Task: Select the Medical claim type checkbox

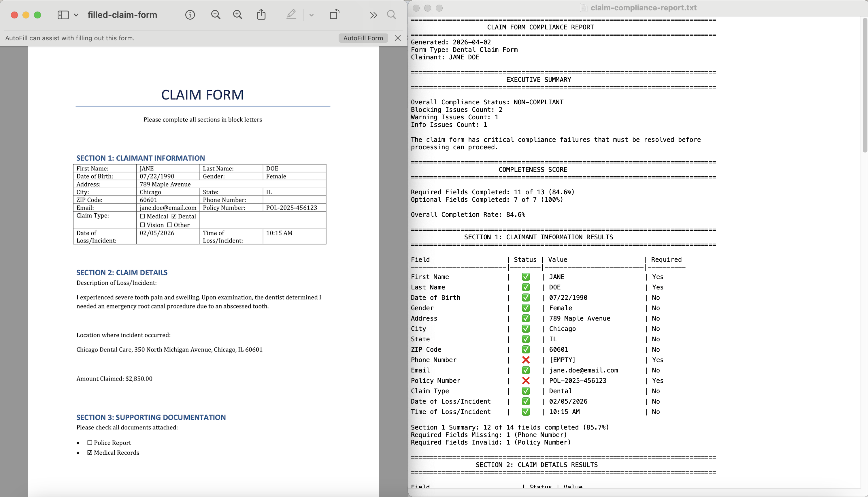Action: tap(142, 216)
